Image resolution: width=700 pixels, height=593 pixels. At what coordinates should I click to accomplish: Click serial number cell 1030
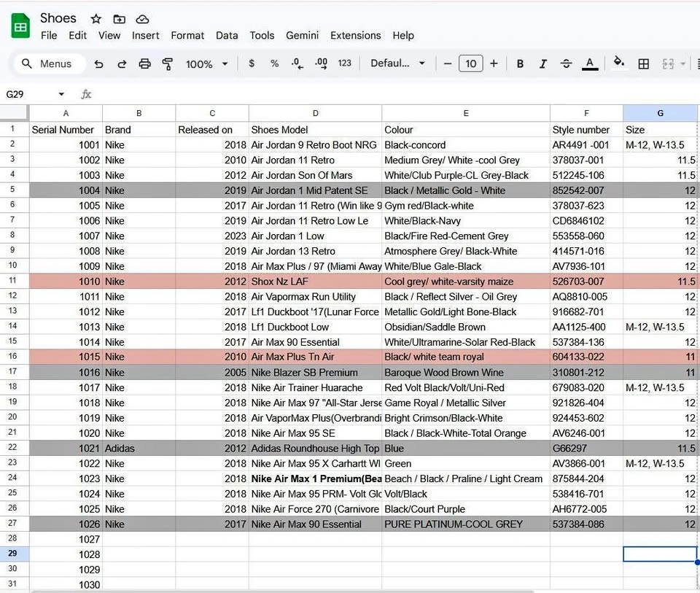[66, 584]
